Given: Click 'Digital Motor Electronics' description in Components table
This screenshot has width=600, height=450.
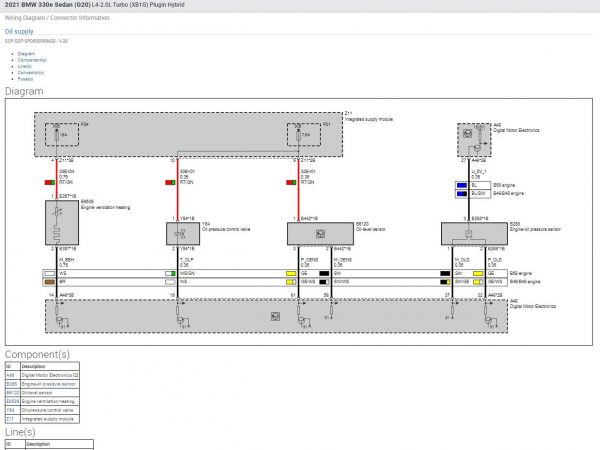Looking at the screenshot, I should 50,375.
